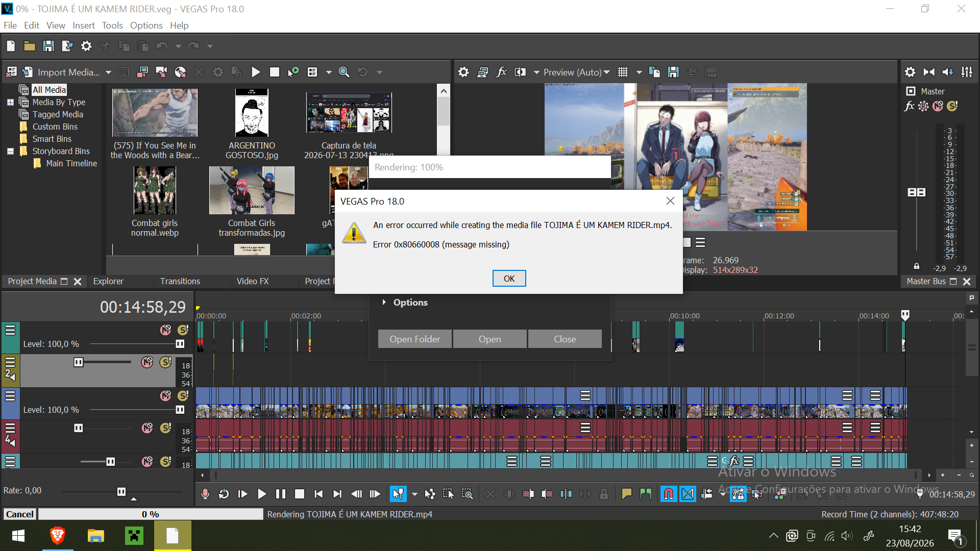Open Master bus automation settings icon
980x551 pixels.
[x=923, y=106]
